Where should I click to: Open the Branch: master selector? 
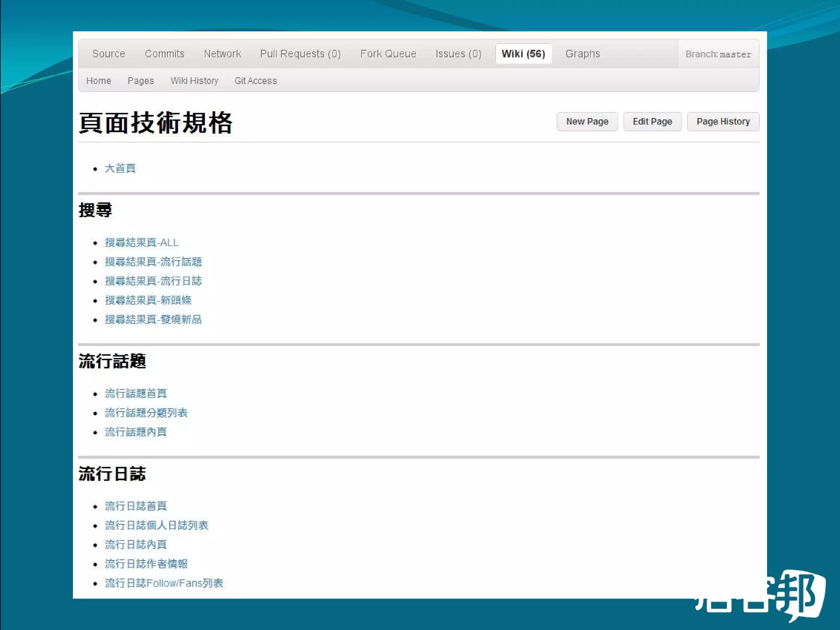click(x=718, y=54)
